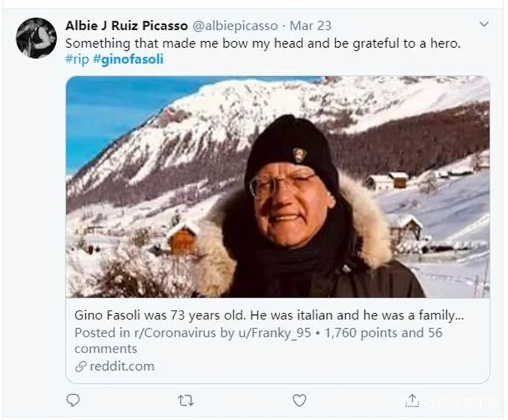Open the tweet options chevron menu
Screen dimensions: 508x420
[x=484, y=25]
